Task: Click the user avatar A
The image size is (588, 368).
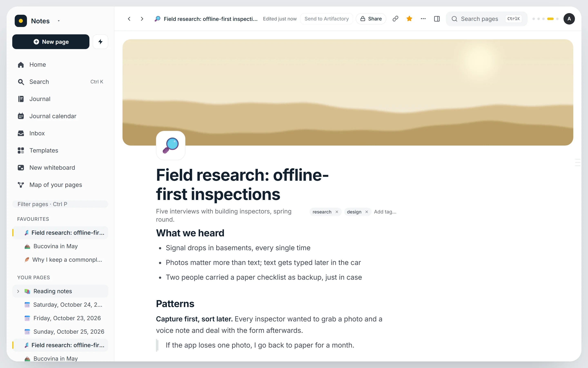Action: [569, 19]
